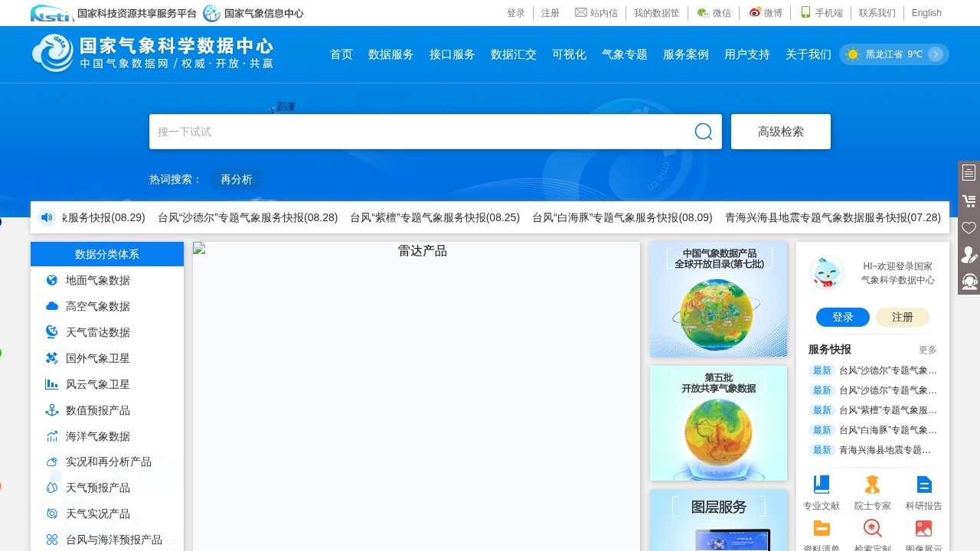Click the 高级检索 button
980x551 pixels.
781,132
